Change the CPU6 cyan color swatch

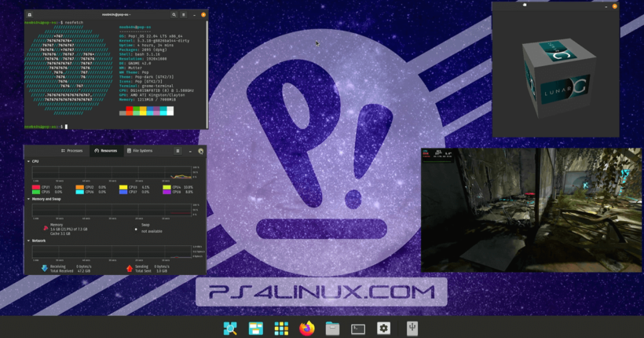[79, 192]
